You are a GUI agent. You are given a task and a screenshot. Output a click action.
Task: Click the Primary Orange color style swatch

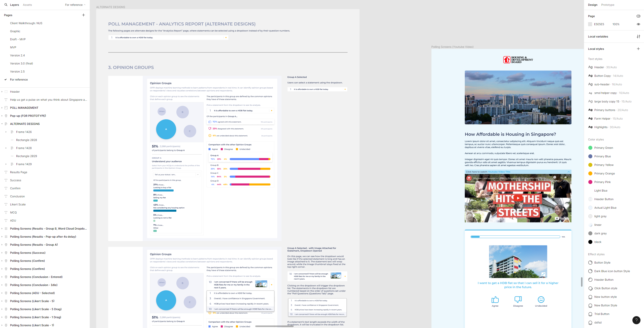590,173
